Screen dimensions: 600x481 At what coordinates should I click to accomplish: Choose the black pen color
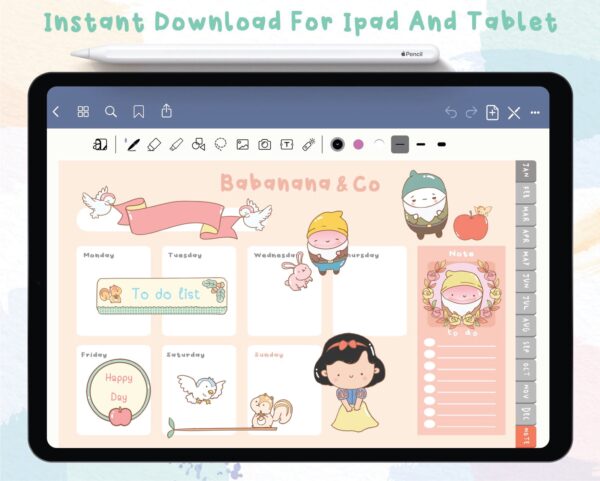(337, 144)
